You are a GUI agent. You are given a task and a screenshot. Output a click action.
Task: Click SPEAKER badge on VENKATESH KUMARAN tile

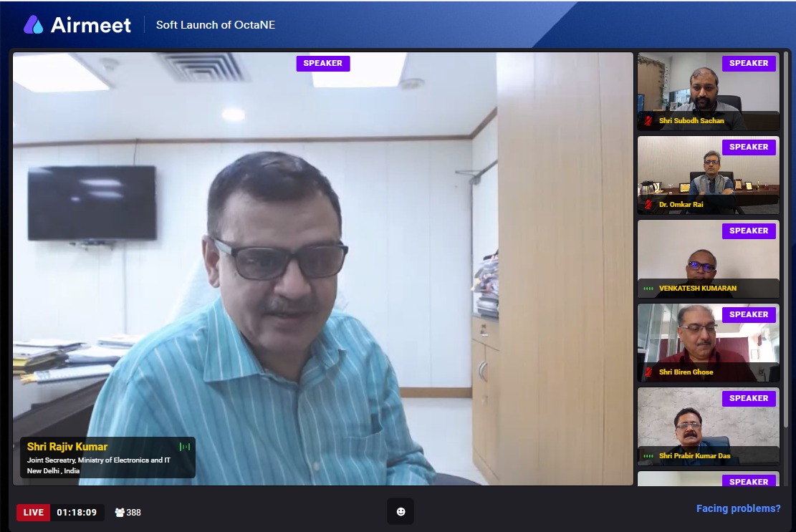(749, 231)
